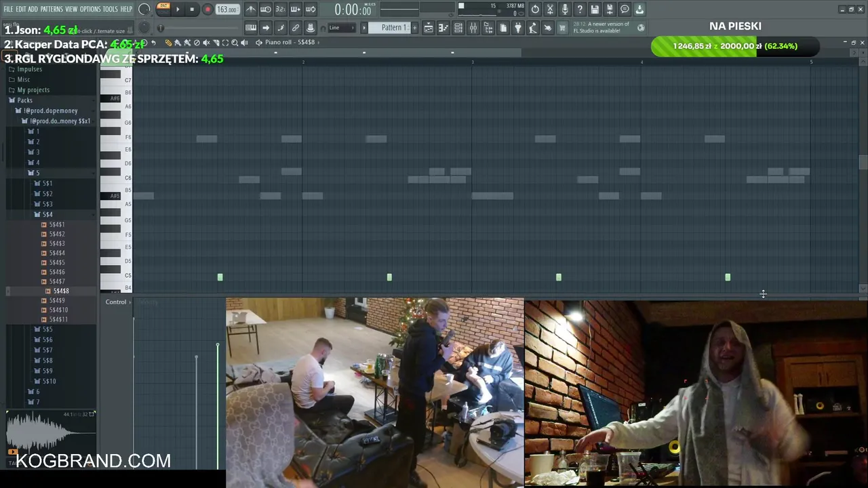Select the piano roll playback speaker tool
The height and width of the screenshot is (488, 868).
coord(243,43)
